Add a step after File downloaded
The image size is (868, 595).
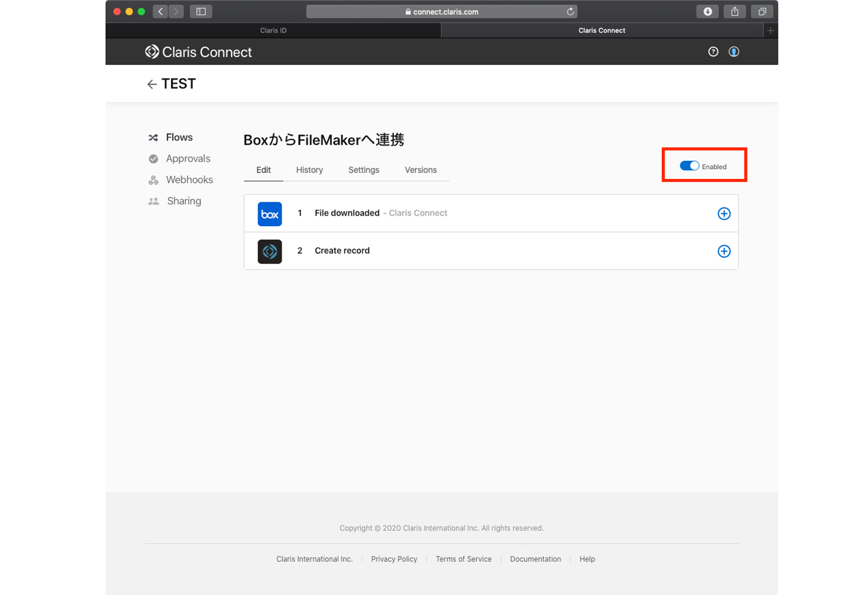pyautogui.click(x=724, y=214)
